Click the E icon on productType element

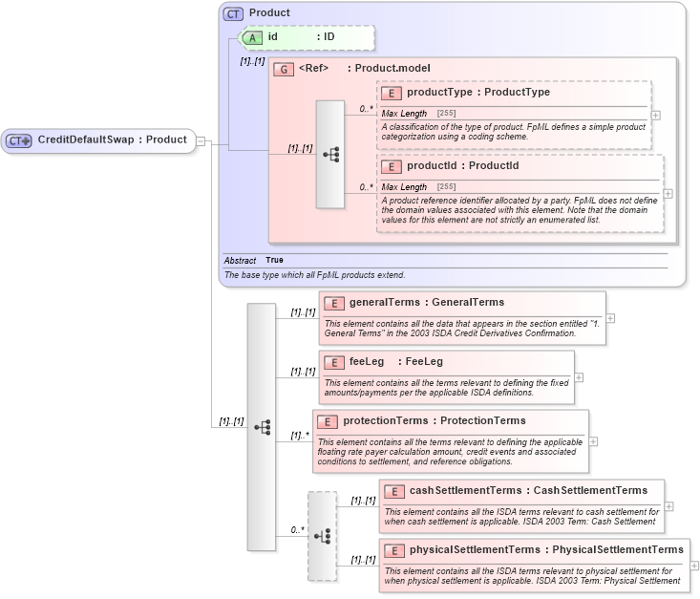(x=392, y=93)
